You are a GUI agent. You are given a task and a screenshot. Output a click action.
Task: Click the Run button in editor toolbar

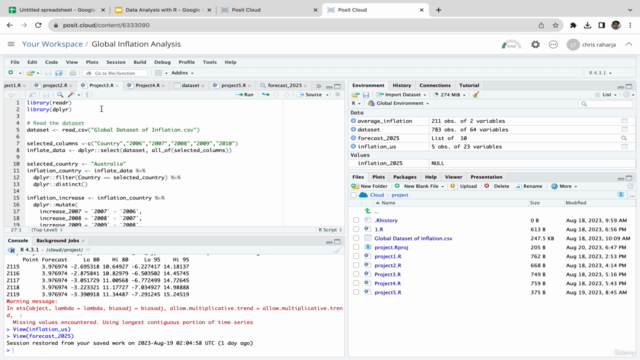tap(245, 95)
